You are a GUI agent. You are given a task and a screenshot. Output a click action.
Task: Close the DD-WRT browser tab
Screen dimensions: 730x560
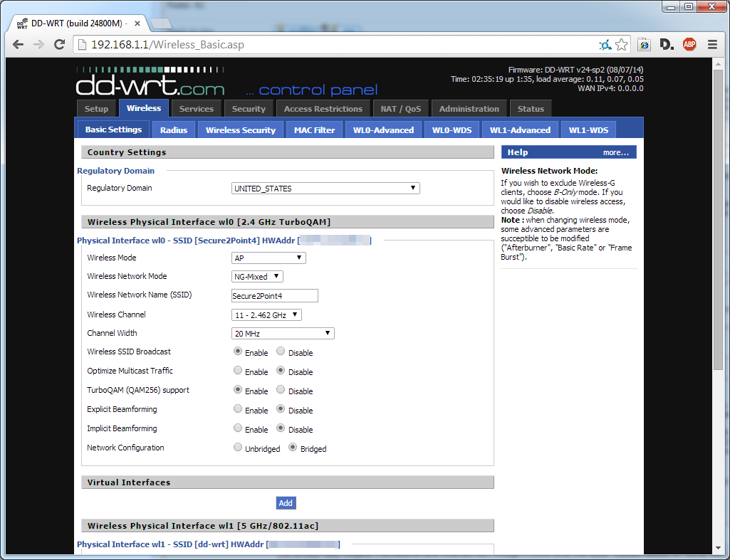pos(137,23)
